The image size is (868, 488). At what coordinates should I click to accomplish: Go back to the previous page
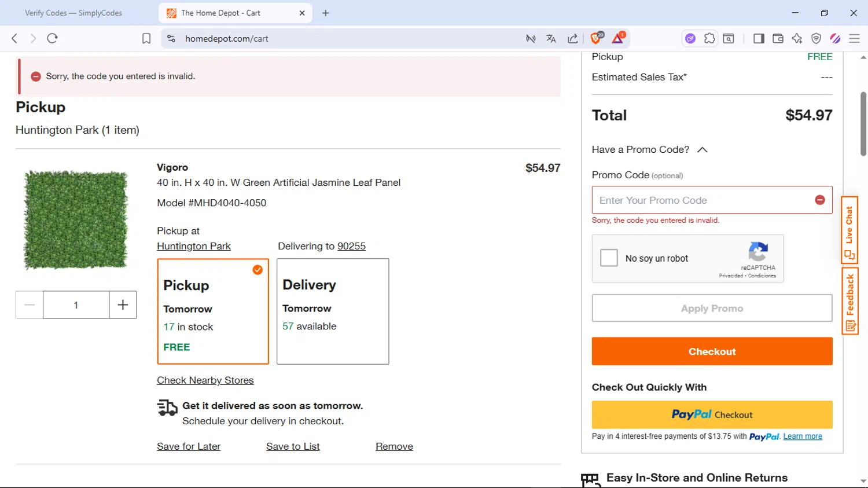point(14,39)
